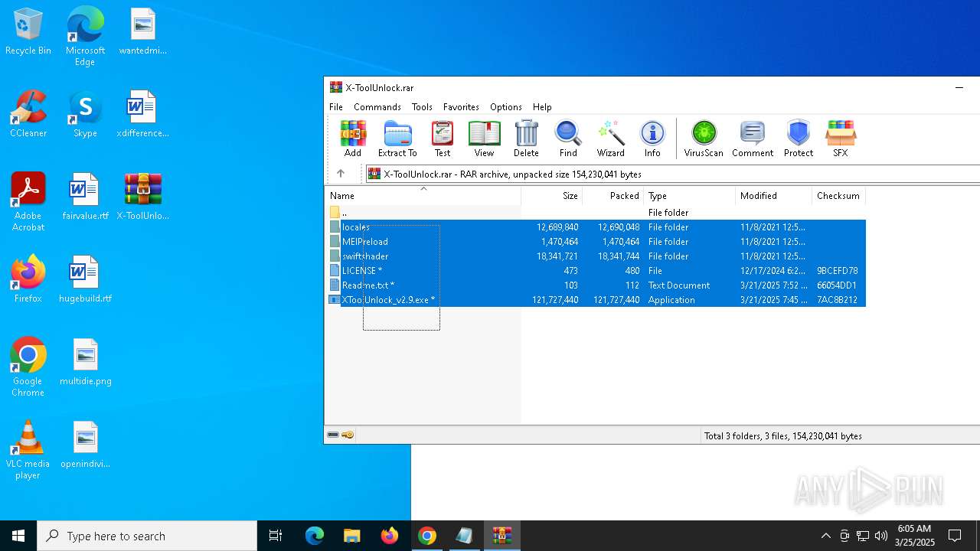Select the LICENSE file row
The image size is (980, 551).
[596, 270]
